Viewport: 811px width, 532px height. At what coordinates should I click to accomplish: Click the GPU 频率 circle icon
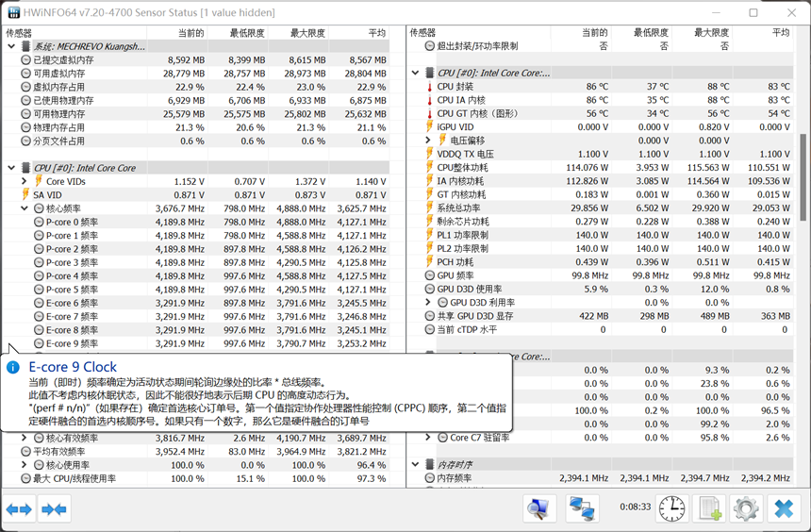click(x=430, y=275)
